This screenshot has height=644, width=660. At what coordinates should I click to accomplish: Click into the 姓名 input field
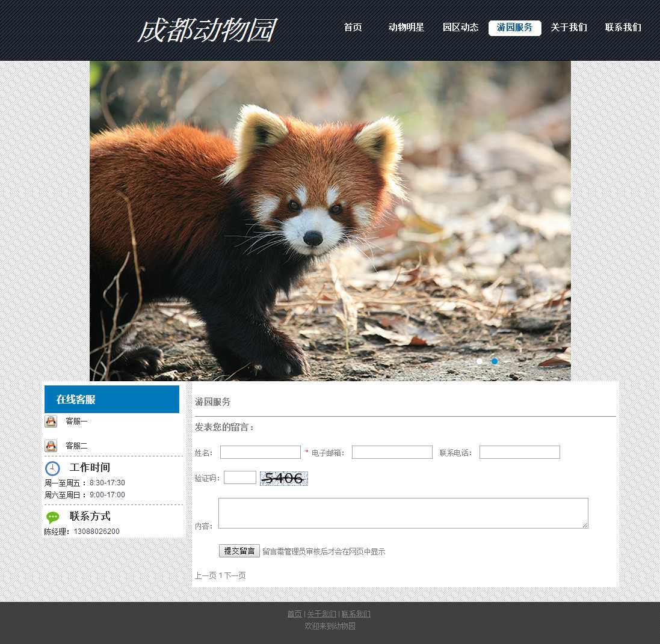260,452
